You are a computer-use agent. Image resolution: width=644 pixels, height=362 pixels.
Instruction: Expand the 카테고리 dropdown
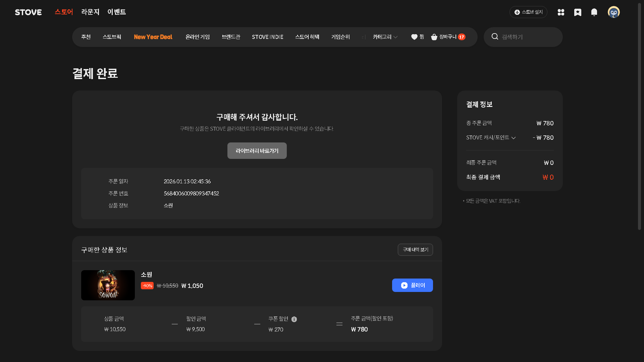[385, 37]
